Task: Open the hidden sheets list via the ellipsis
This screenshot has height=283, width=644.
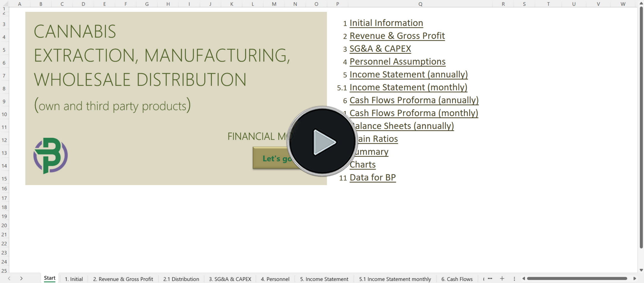Action: [490, 279]
